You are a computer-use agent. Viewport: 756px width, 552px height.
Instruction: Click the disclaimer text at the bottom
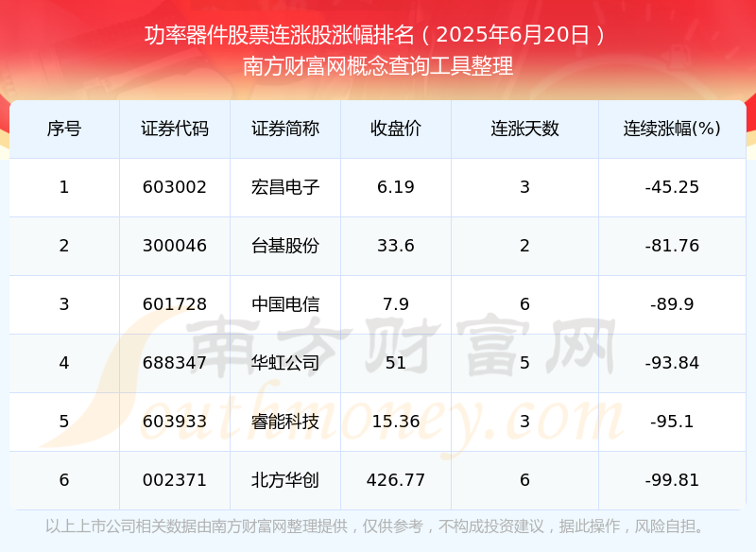[x=377, y=526]
